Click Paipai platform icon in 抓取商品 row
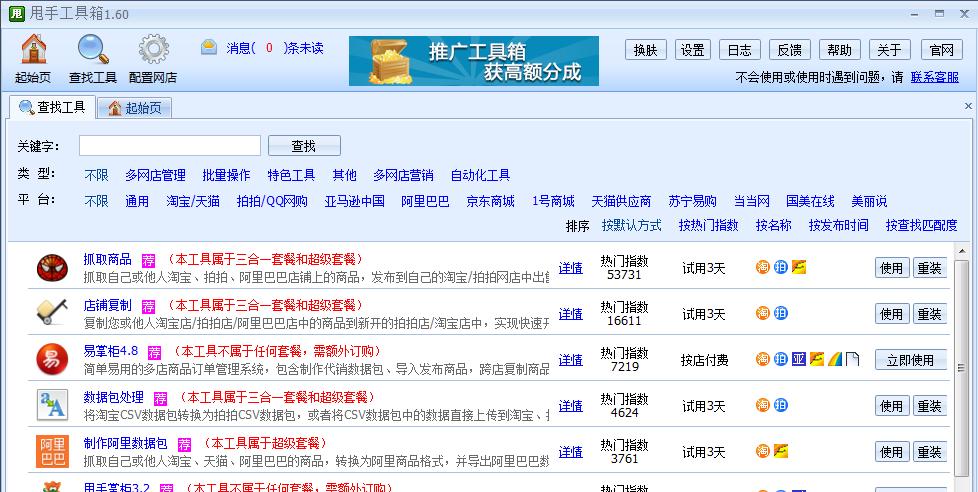 pos(781,268)
